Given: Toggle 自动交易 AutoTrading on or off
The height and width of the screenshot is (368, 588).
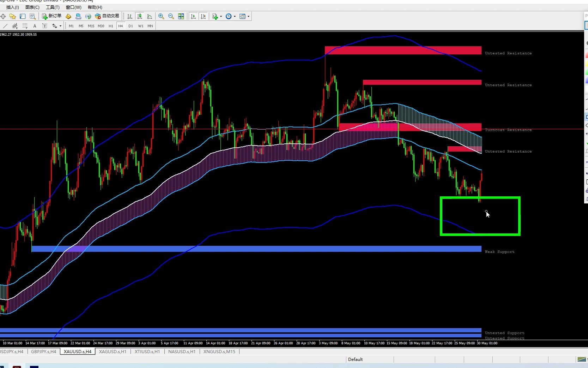Looking at the screenshot, I should 107,16.
